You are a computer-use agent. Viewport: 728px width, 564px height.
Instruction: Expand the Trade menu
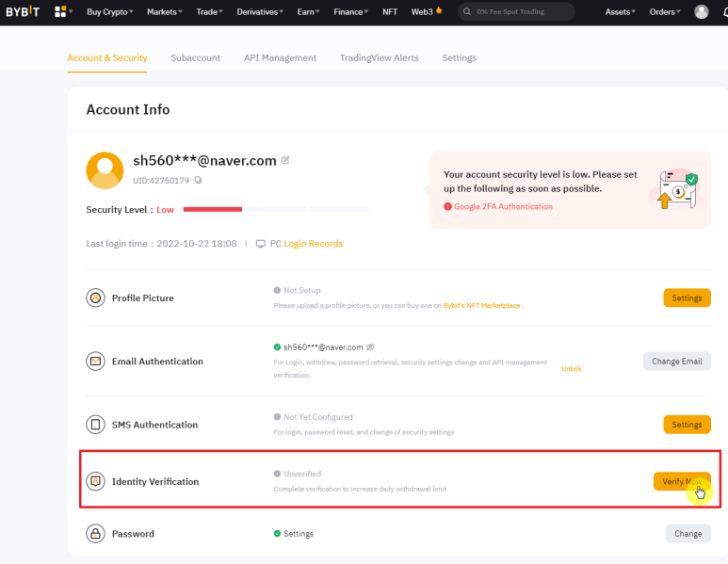209,11
